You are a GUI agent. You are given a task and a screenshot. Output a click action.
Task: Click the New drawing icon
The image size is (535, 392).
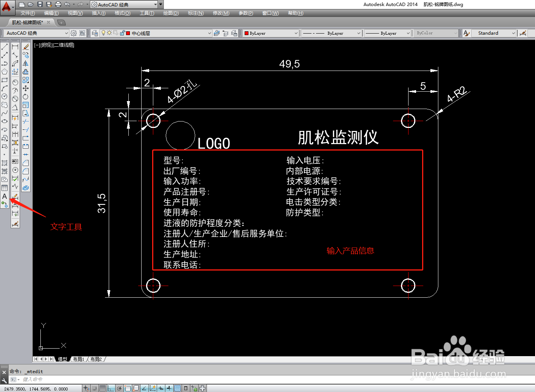[x=22, y=5]
